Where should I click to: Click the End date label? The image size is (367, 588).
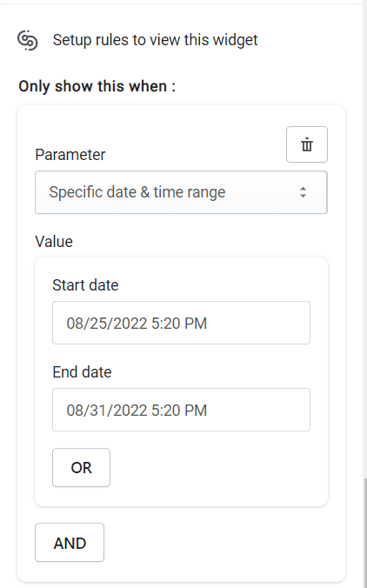[82, 372]
